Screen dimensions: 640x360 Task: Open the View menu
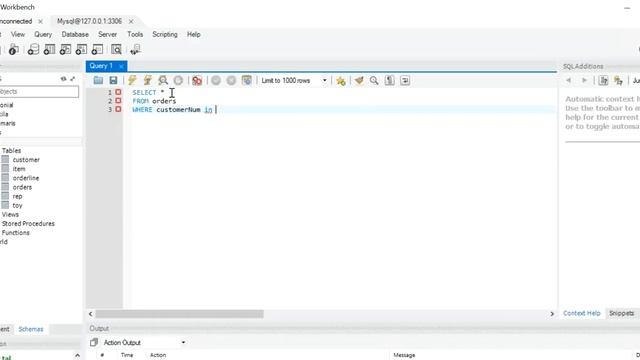(18, 34)
